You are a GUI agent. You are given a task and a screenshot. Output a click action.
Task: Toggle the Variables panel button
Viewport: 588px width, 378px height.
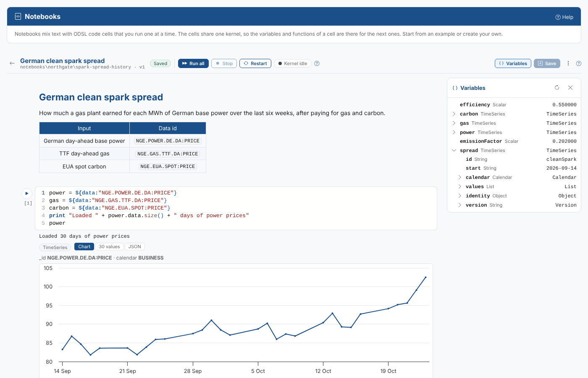[513, 63]
